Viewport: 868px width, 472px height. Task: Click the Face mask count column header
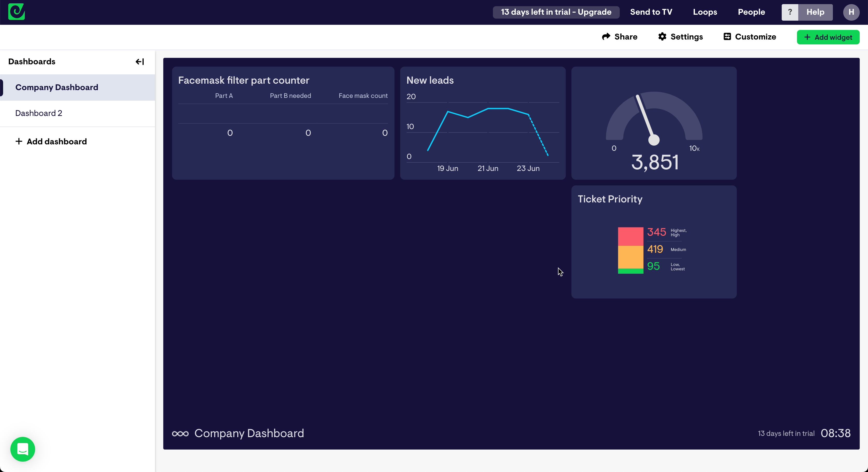coord(363,96)
